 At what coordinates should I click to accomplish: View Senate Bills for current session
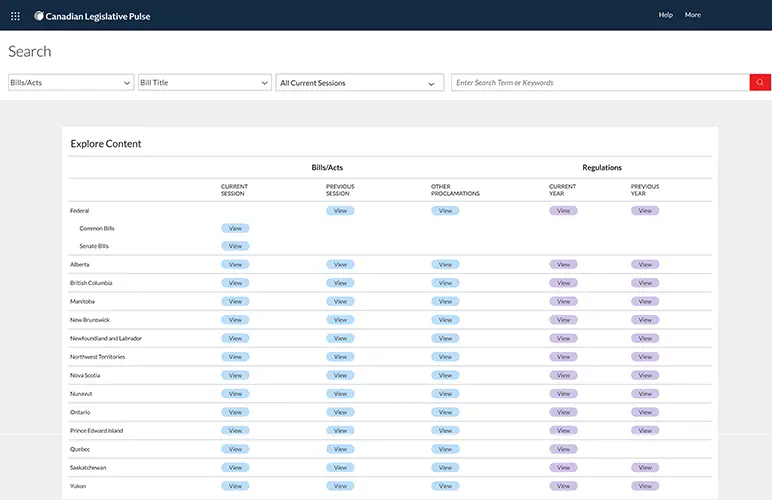tap(235, 246)
